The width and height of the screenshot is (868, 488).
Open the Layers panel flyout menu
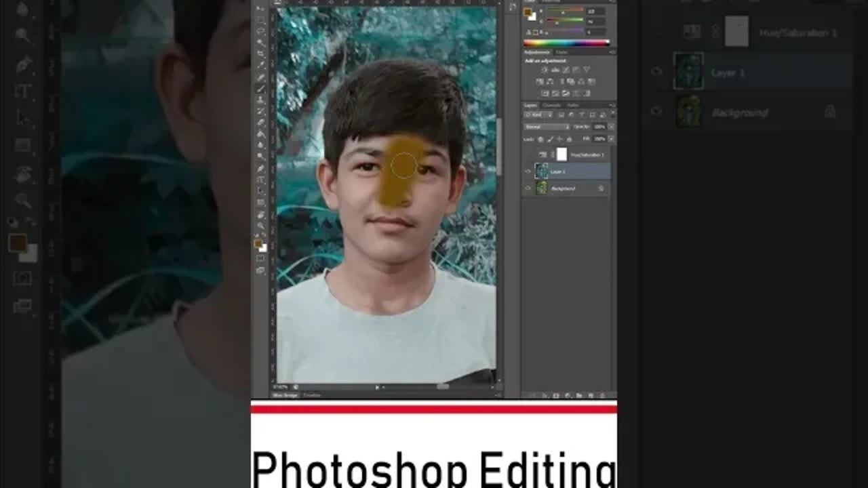(612, 106)
